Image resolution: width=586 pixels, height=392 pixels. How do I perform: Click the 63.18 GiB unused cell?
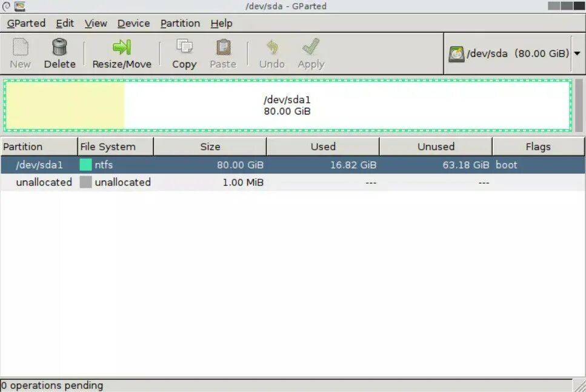[465, 165]
